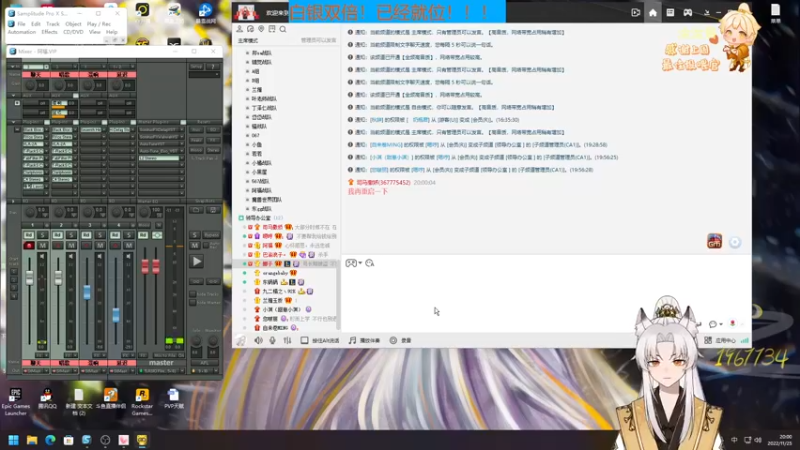Arm record on mixer channel 1
The width and height of the screenshot is (800, 450).
(29, 245)
